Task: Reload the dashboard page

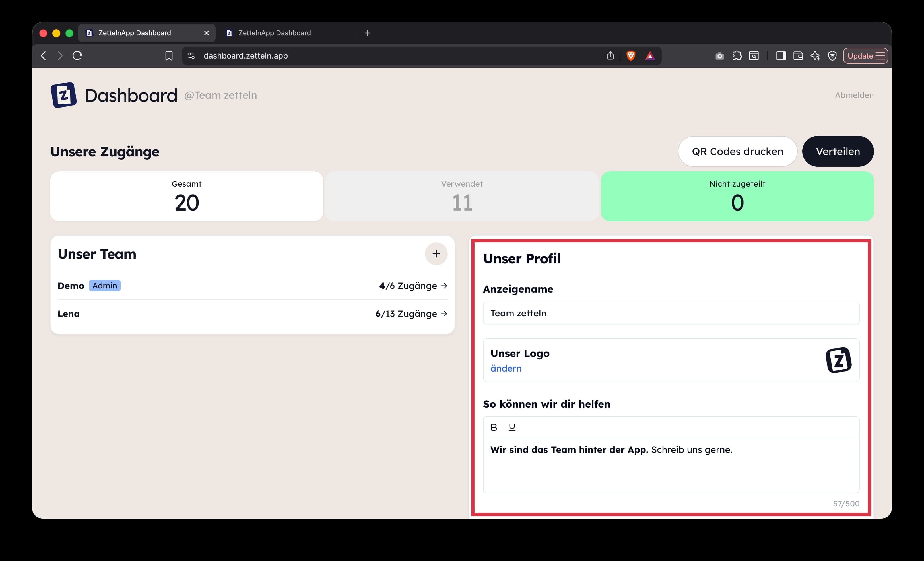Action: tap(77, 56)
